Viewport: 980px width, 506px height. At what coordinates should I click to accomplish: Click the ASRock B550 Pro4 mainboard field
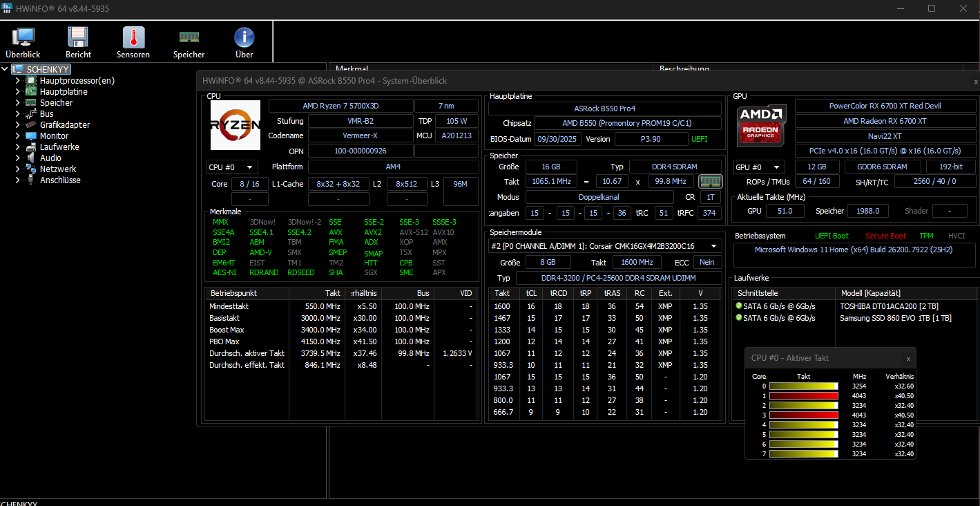(604, 109)
